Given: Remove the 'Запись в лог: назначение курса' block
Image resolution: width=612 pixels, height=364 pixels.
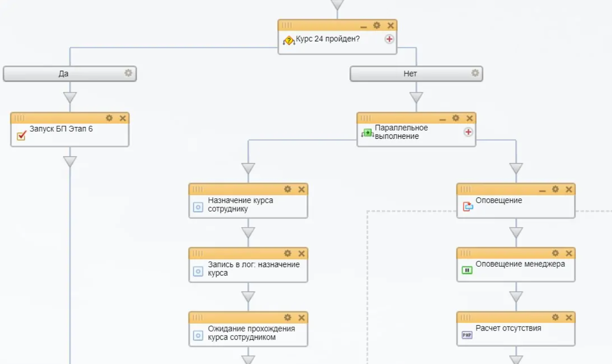Looking at the screenshot, I should (302, 253).
